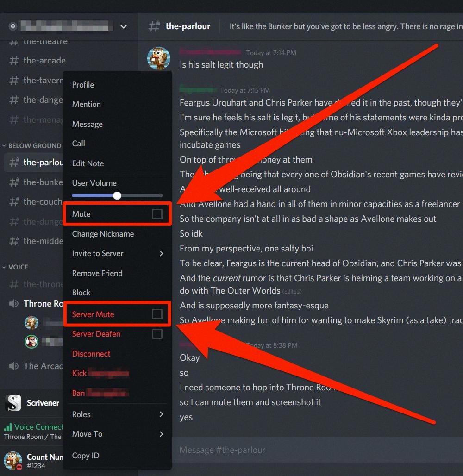Check the Server Deafen checkbox
Image resolution: width=463 pixels, height=476 pixels.
click(157, 334)
